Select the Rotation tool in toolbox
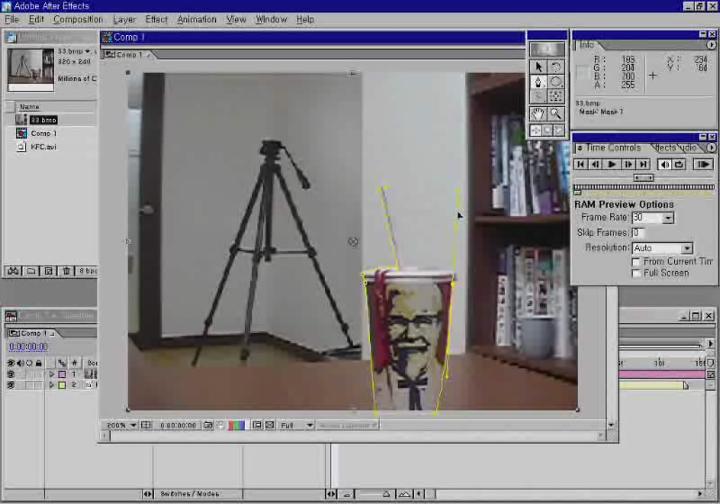Image resolution: width=720 pixels, height=504 pixels. click(556, 67)
